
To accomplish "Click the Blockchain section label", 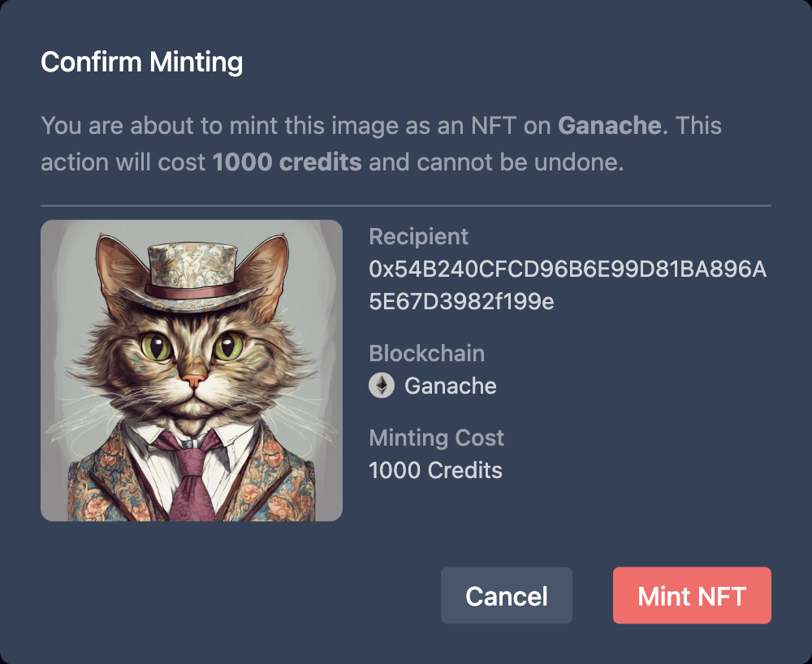I will (427, 353).
